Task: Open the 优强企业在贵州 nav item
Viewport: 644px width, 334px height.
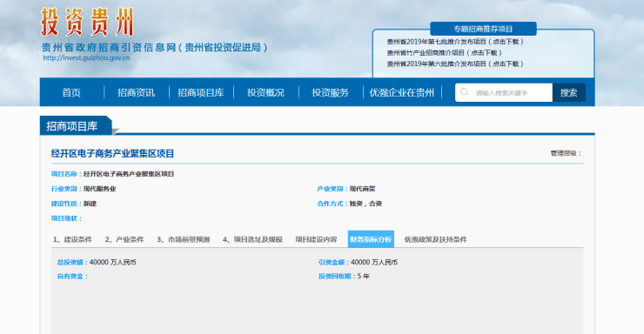Action: [402, 93]
